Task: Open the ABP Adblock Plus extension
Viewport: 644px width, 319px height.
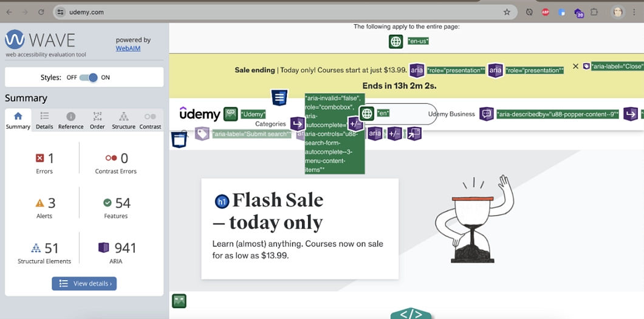Action: [546, 12]
